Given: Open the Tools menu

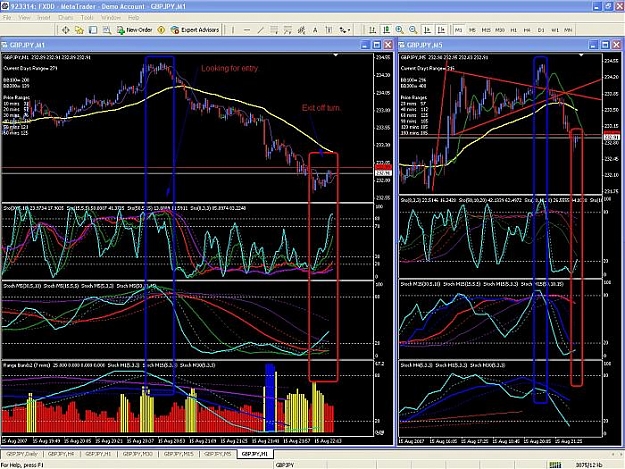Looking at the screenshot, I should 87,18.
